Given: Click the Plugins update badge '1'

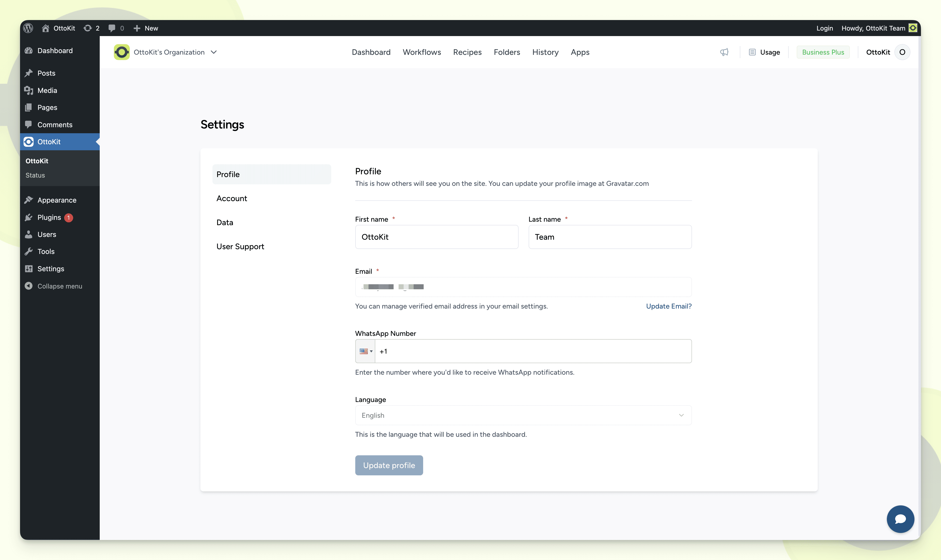Looking at the screenshot, I should click(69, 218).
